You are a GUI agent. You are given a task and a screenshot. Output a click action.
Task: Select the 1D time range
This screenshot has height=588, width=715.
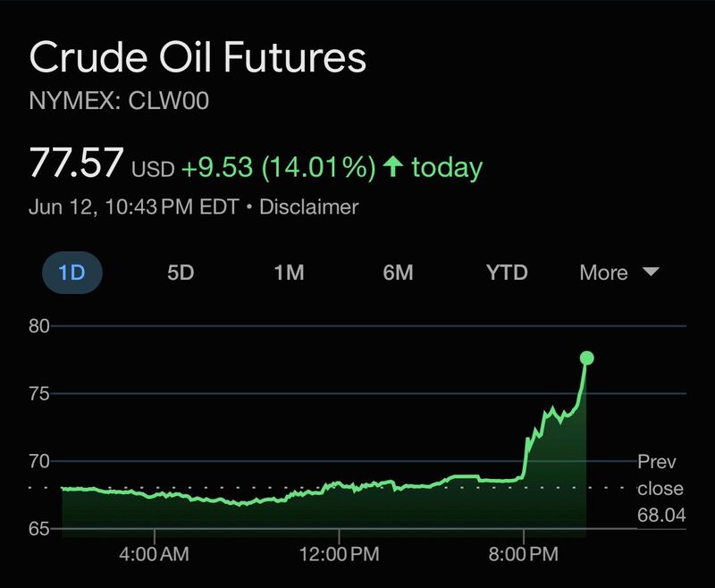point(71,273)
